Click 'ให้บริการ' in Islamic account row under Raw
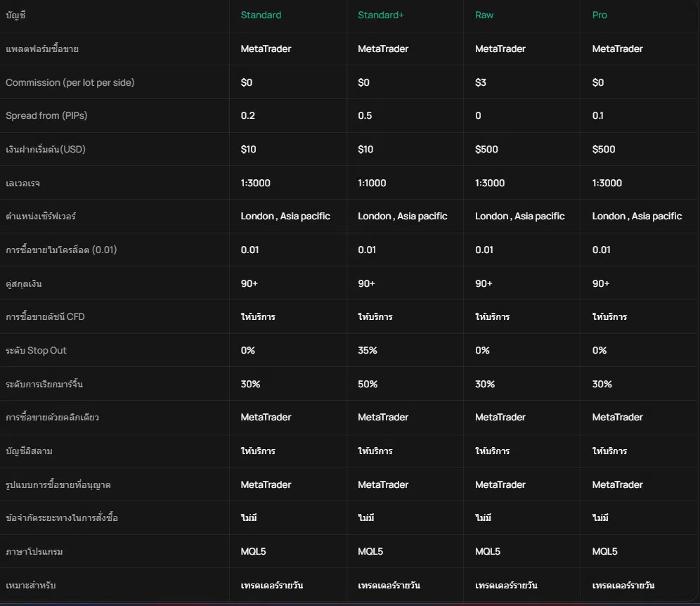This screenshot has height=606, width=700. [x=492, y=451]
